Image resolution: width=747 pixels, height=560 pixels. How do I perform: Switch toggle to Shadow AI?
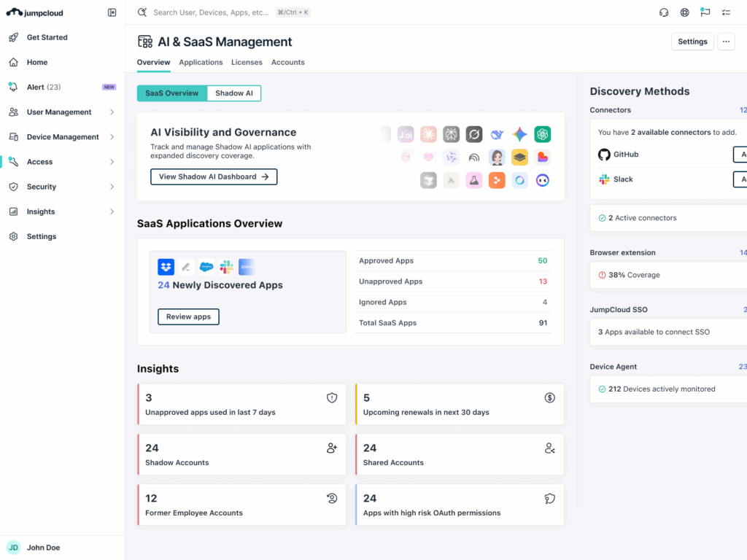click(x=234, y=93)
